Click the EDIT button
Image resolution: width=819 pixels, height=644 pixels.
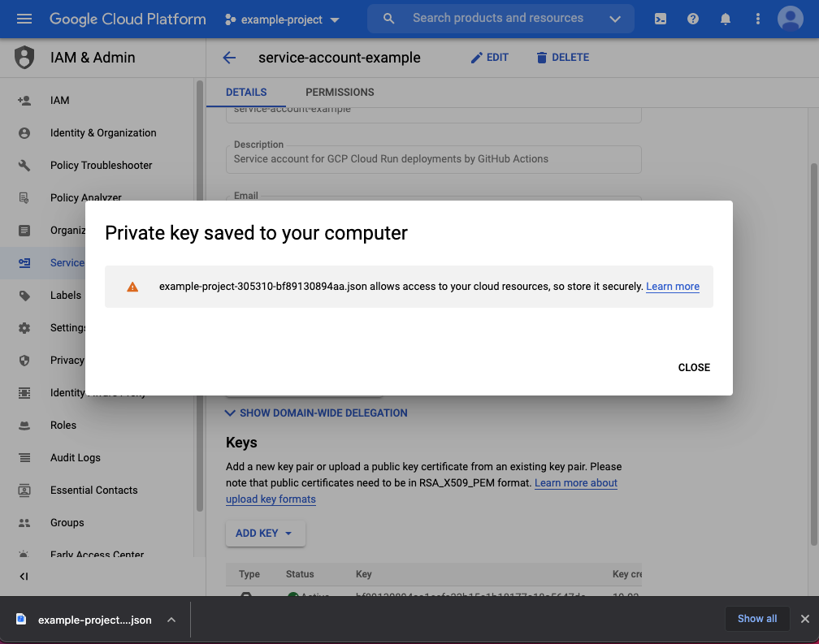tap(489, 58)
